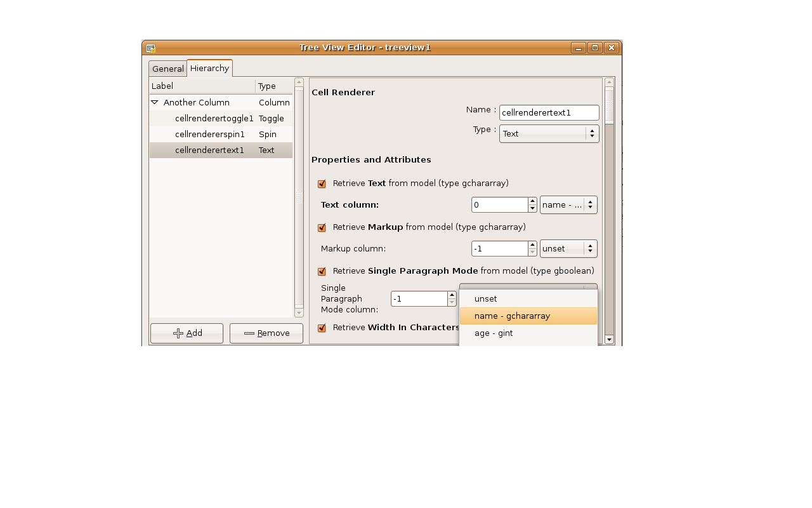Click the Label column header
Screen dimensions: 812x508
202,86
